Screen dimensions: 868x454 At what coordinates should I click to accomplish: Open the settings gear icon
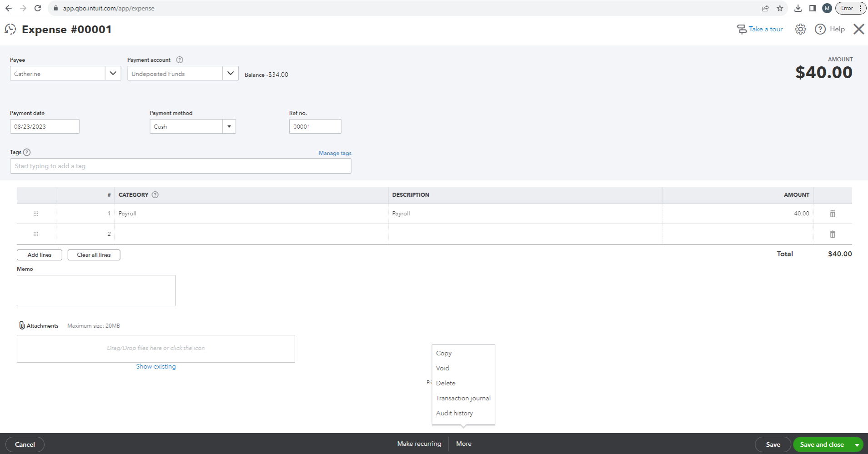pyautogui.click(x=800, y=29)
